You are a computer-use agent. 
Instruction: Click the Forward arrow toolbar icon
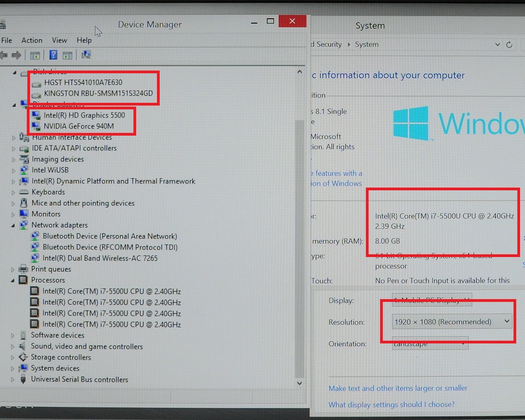16,55
